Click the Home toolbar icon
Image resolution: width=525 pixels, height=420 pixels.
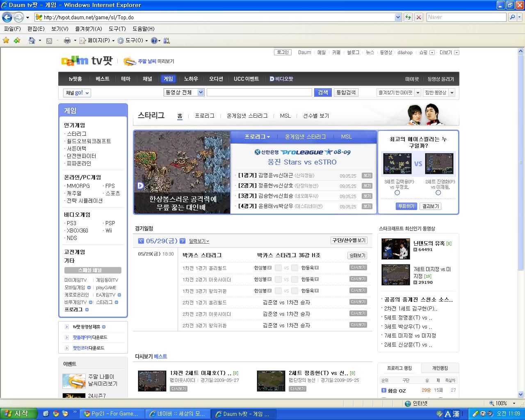[32, 40]
